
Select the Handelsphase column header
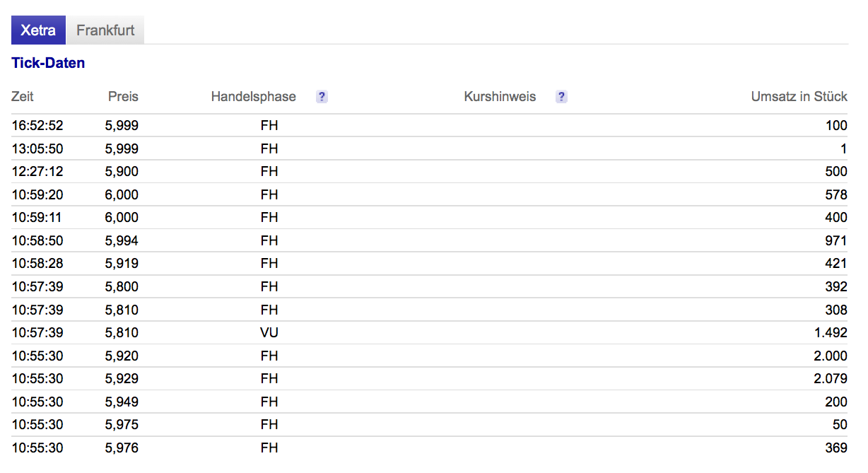point(253,97)
